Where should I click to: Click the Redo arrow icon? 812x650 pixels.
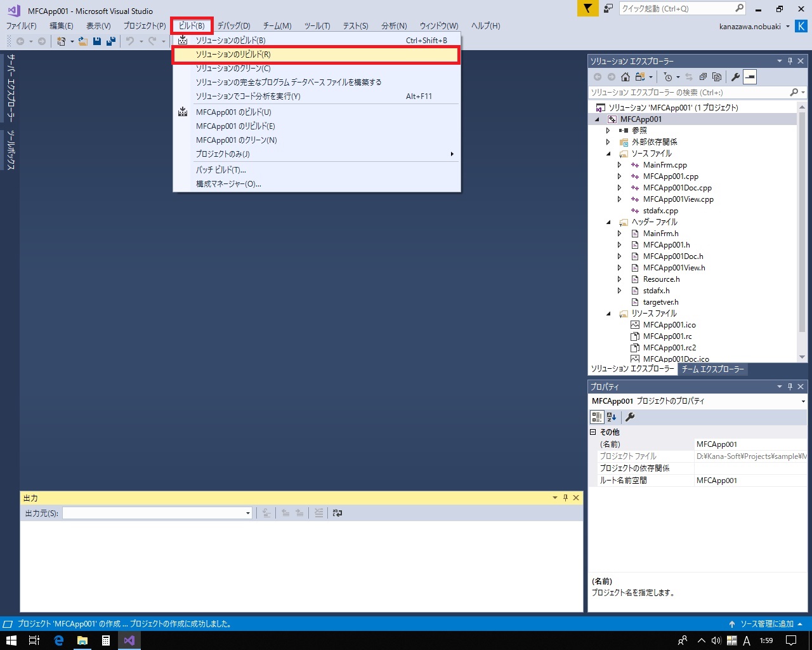(x=152, y=41)
